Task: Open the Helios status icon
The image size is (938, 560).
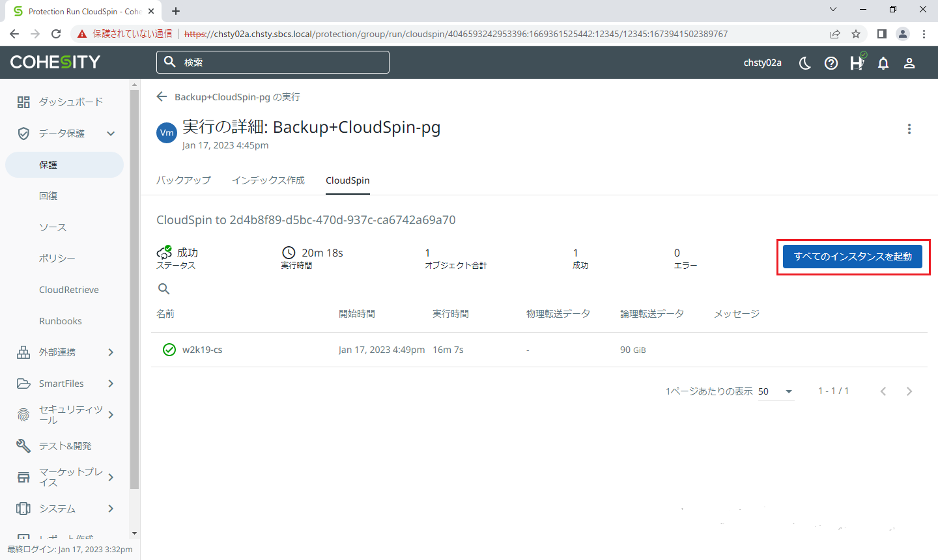Action: [x=857, y=63]
